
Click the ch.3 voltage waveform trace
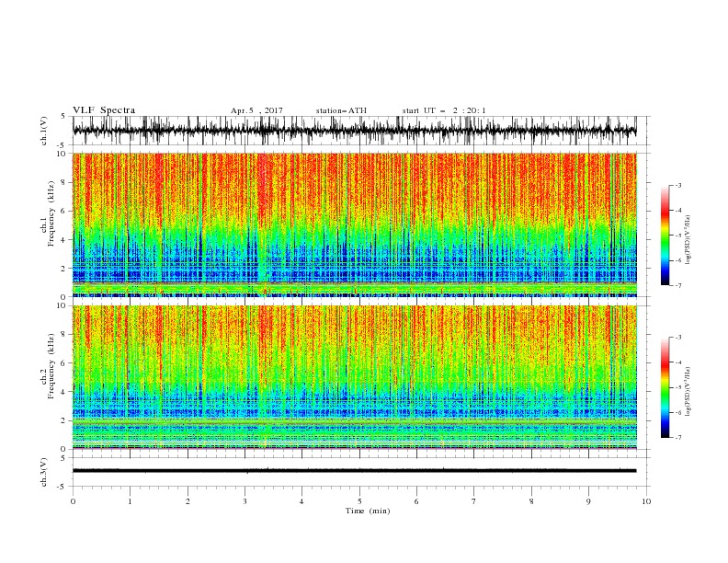point(354,471)
